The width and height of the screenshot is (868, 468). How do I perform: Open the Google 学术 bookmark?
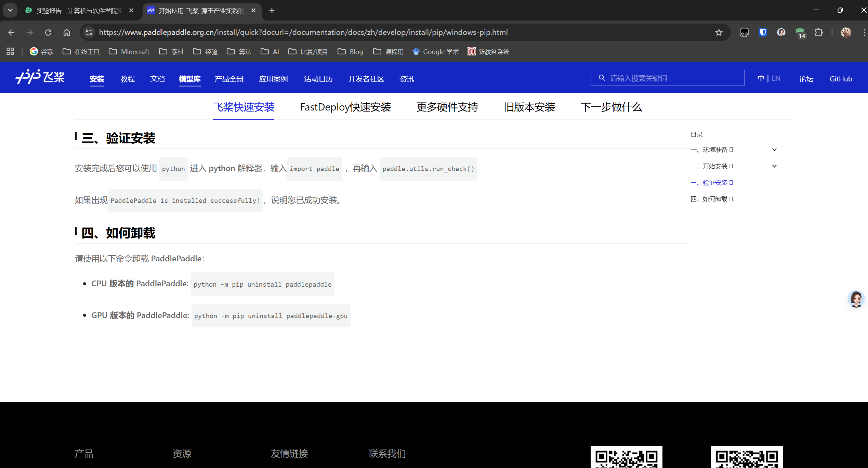pyautogui.click(x=435, y=51)
